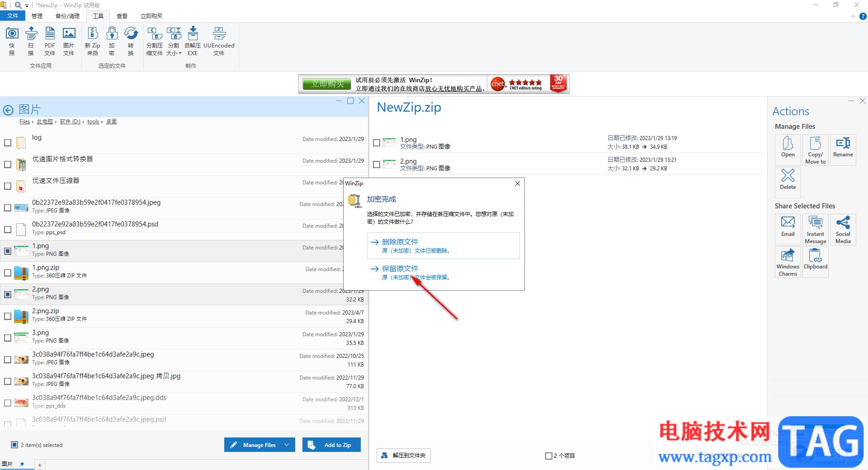Screen dimensions: 868x470
Task: Expand the Manage Files dropdown arrow
Action: pos(287,445)
